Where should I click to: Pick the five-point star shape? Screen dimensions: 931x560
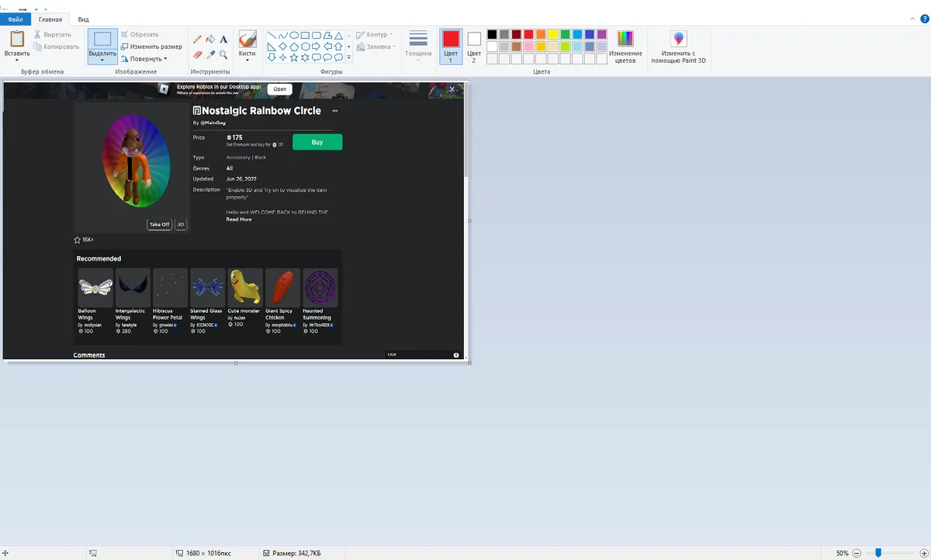point(294,57)
